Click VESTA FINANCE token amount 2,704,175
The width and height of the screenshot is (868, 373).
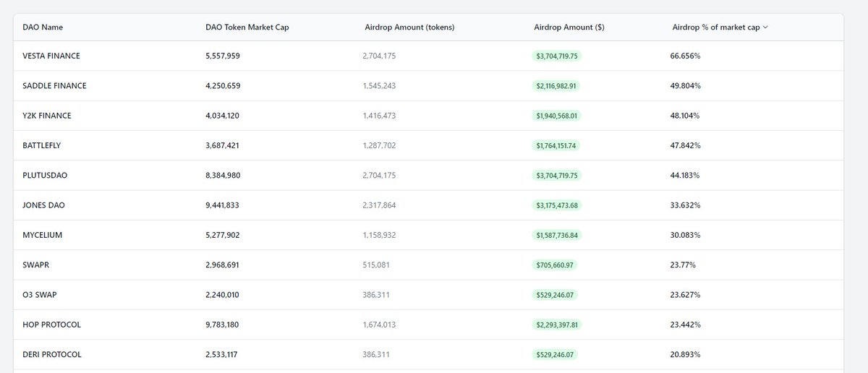click(379, 56)
